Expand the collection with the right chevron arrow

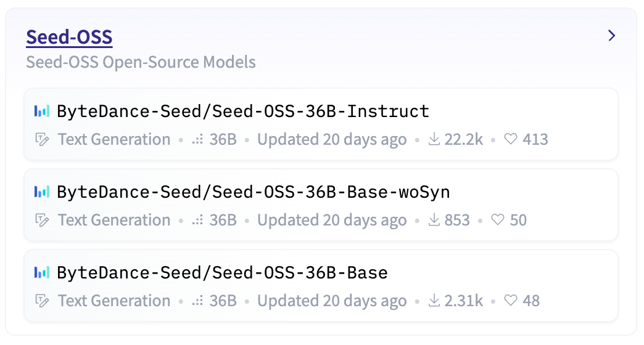(x=611, y=36)
